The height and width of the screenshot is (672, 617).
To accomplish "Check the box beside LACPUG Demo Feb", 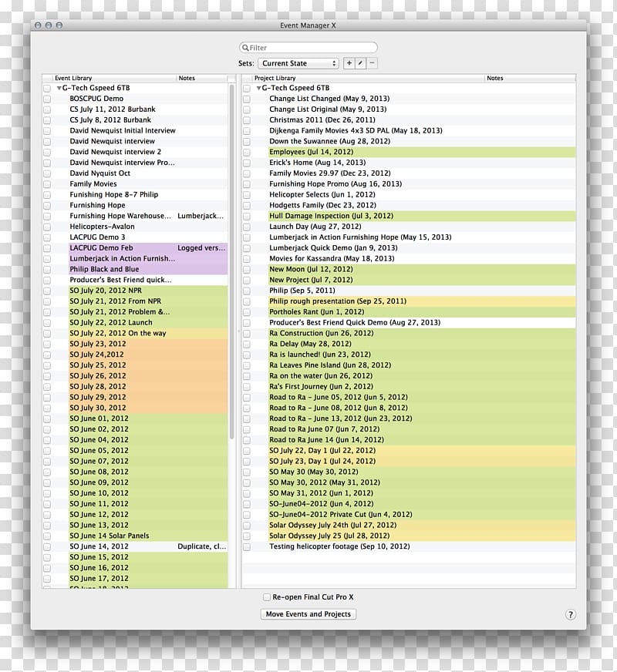I will coord(47,248).
